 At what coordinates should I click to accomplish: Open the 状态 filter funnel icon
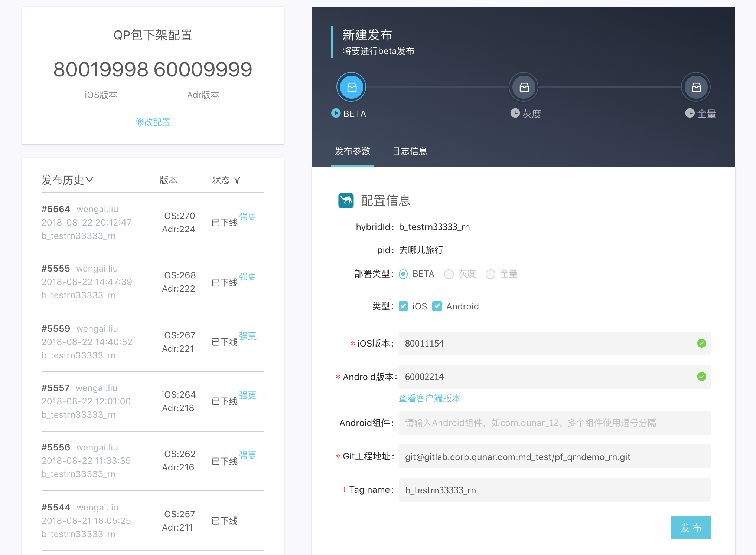237,180
